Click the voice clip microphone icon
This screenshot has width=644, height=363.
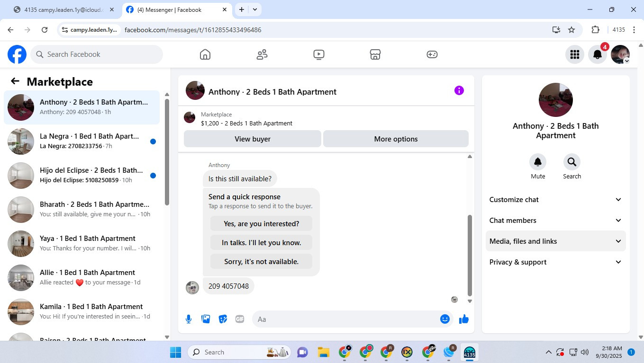coord(189,319)
